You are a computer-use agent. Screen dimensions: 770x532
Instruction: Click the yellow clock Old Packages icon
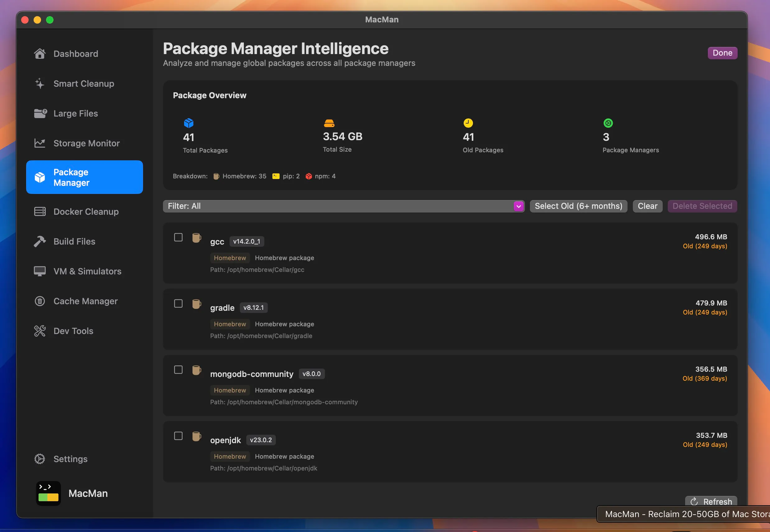tap(468, 123)
